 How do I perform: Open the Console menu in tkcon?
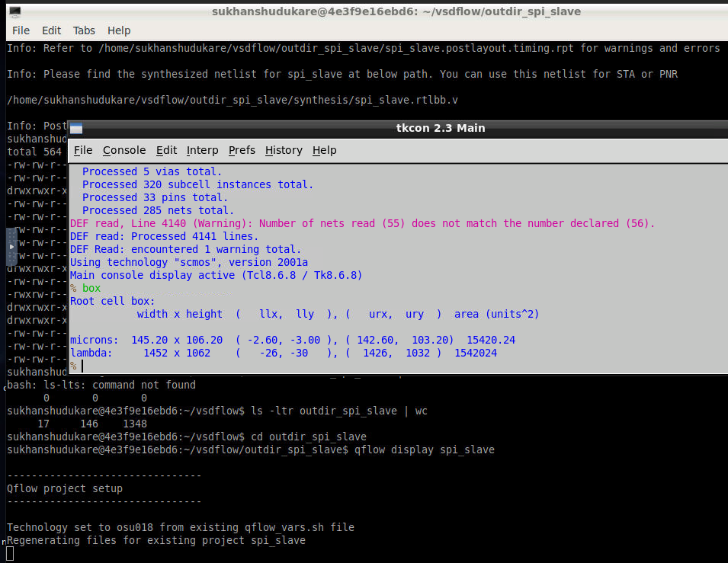[x=123, y=150]
